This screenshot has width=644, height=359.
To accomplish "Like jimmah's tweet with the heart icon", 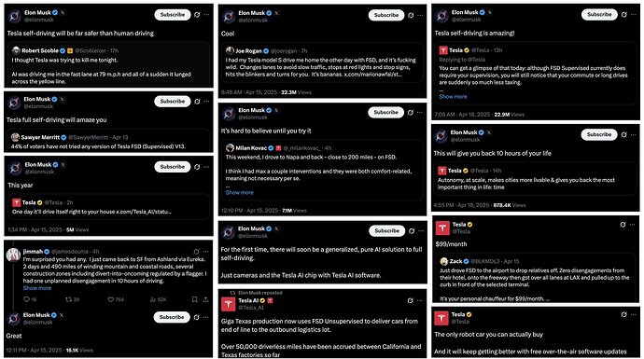I will pos(110,299).
